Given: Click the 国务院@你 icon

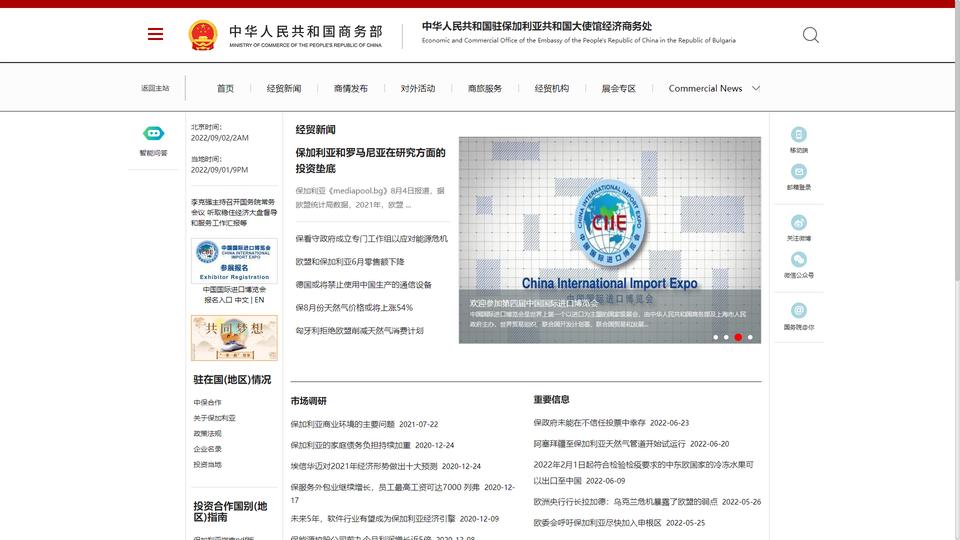Looking at the screenshot, I should point(798,310).
